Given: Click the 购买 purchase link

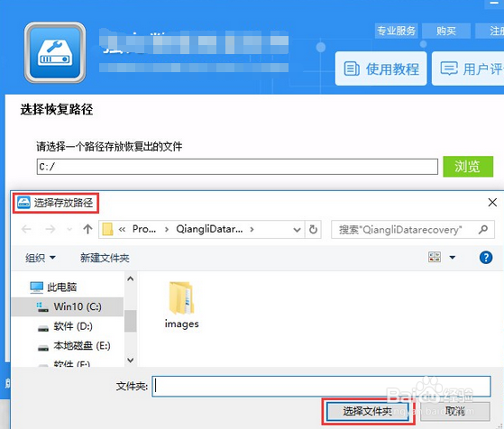Looking at the screenshot, I should click(x=446, y=31).
